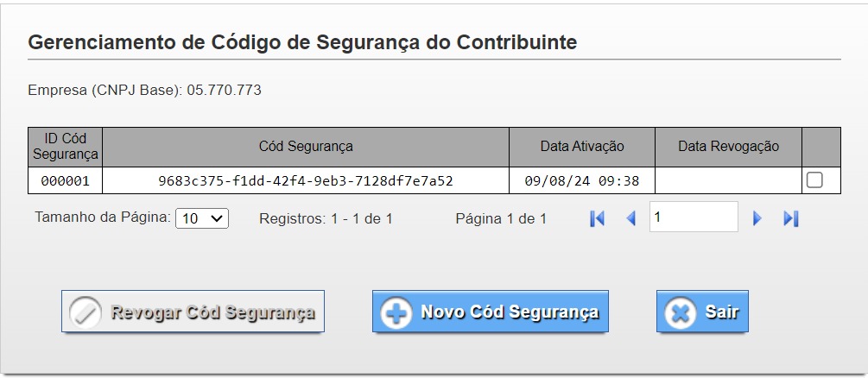Image resolution: width=868 pixels, height=378 pixels.
Task: Select the security code 9683c375 cell
Action: [306, 181]
